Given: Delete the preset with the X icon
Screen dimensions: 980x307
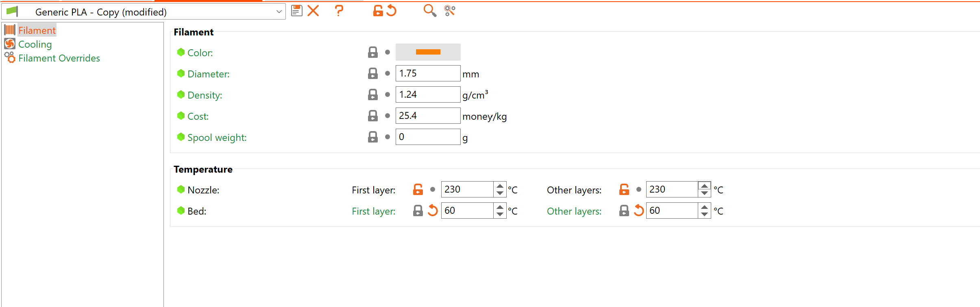Looking at the screenshot, I should coord(313,11).
